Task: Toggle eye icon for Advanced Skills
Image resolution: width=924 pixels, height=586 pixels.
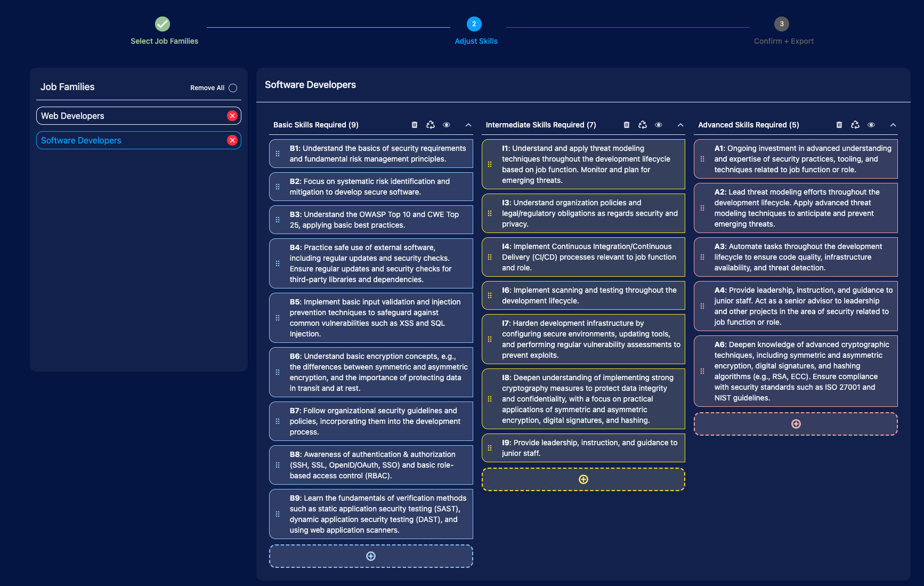Action: [871, 125]
